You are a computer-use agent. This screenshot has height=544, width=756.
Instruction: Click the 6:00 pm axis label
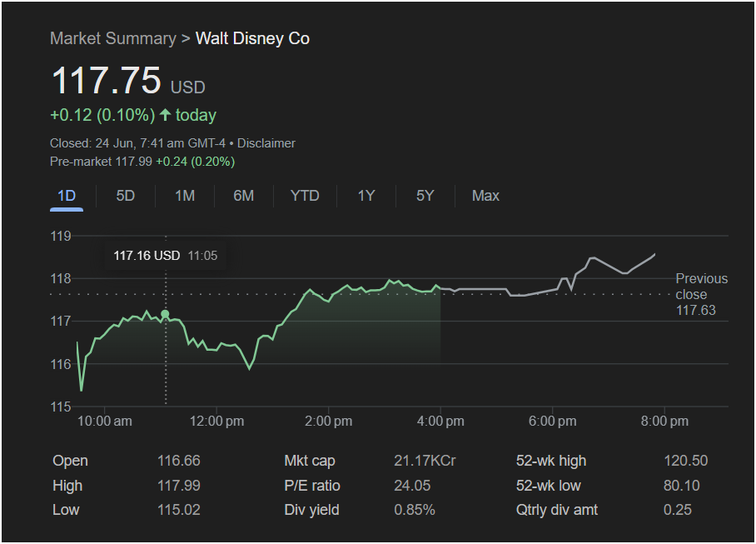553,421
